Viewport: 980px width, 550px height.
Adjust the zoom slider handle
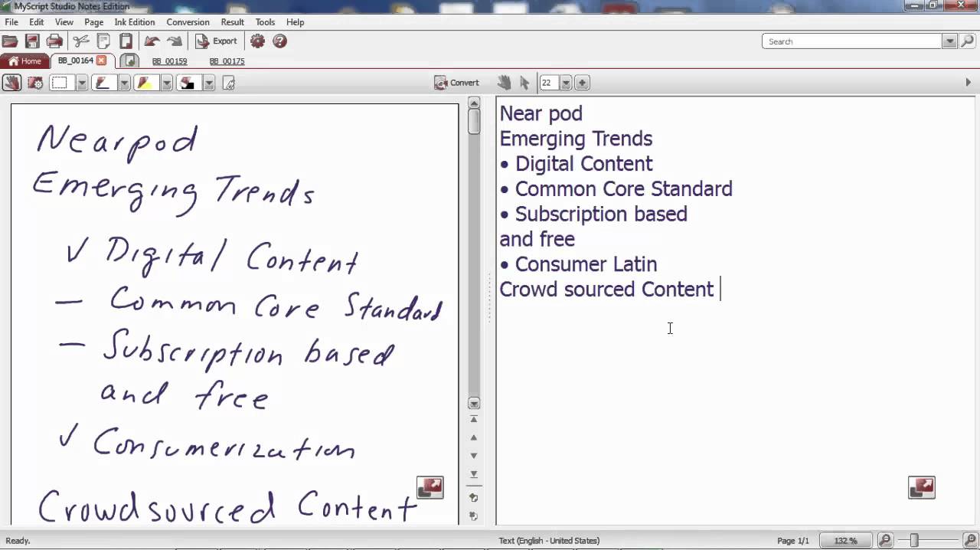913,540
